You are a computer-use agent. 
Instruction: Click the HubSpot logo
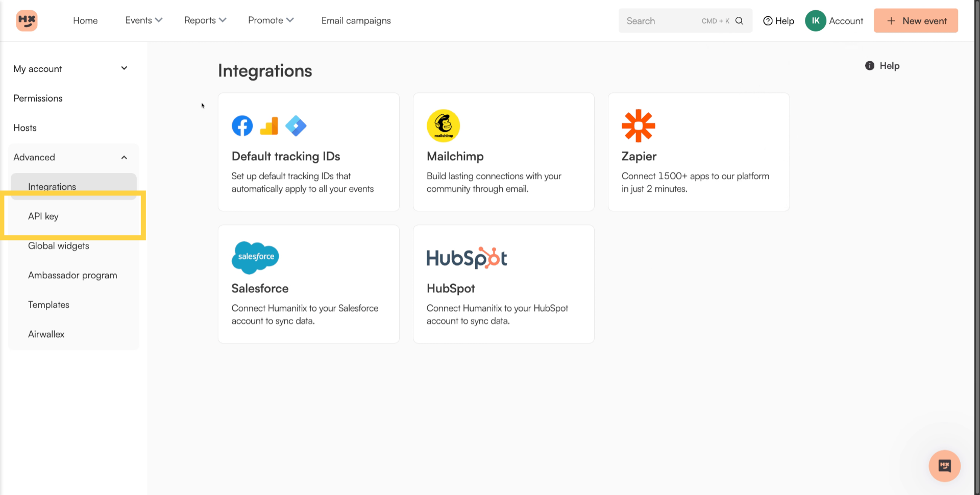pos(467,258)
